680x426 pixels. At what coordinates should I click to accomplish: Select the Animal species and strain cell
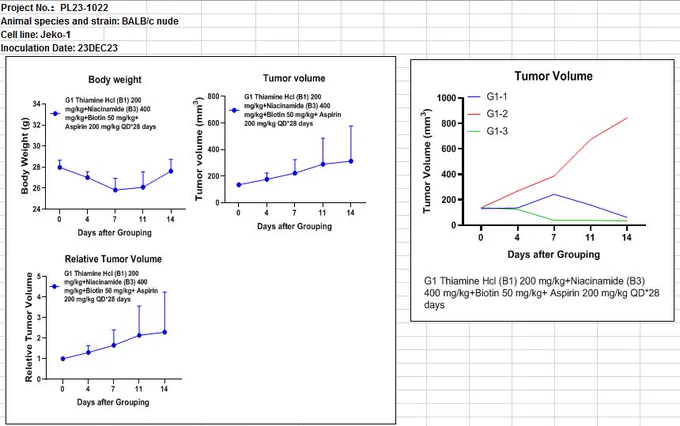pos(89,21)
